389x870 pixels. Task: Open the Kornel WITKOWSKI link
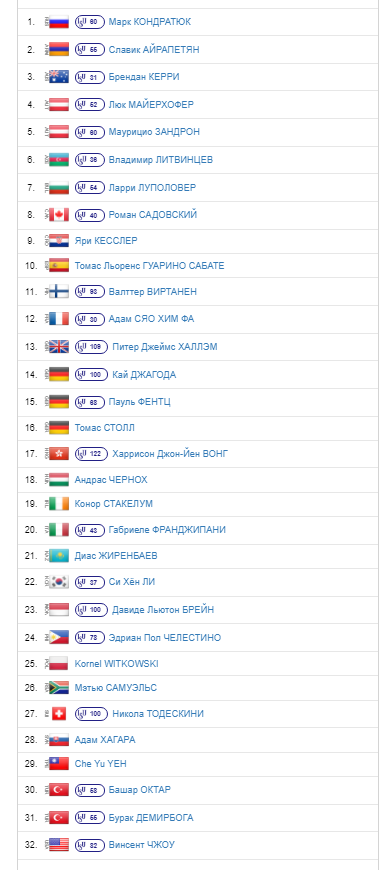click(x=117, y=664)
